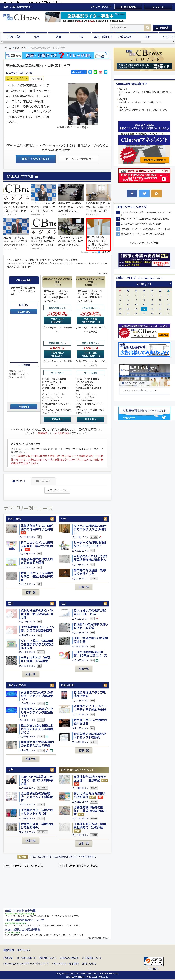Share the article via LINE icon
Viewport: 175px width, 980px height.
[95, 72]
